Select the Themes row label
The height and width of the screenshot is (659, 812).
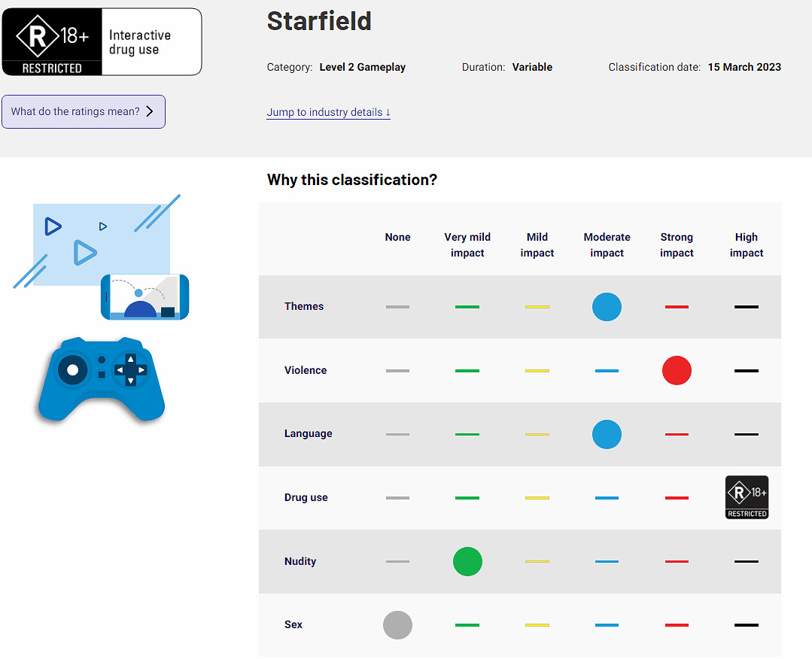[304, 306]
